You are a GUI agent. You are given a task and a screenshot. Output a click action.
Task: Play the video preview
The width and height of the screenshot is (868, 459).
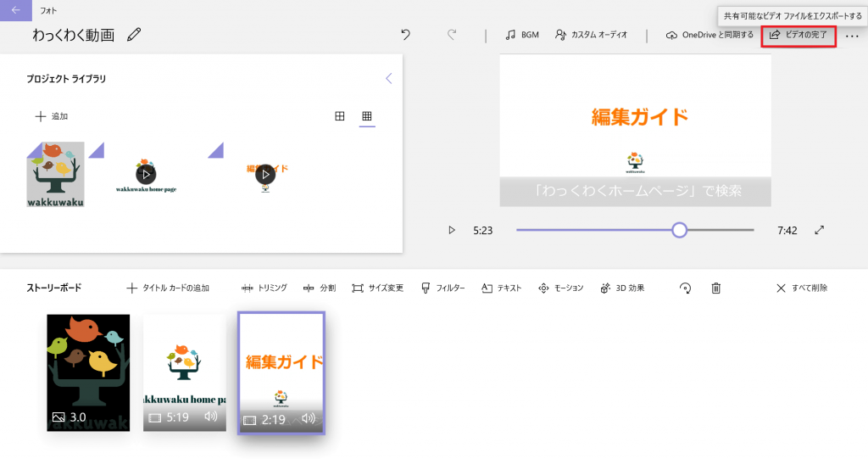(452, 230)
